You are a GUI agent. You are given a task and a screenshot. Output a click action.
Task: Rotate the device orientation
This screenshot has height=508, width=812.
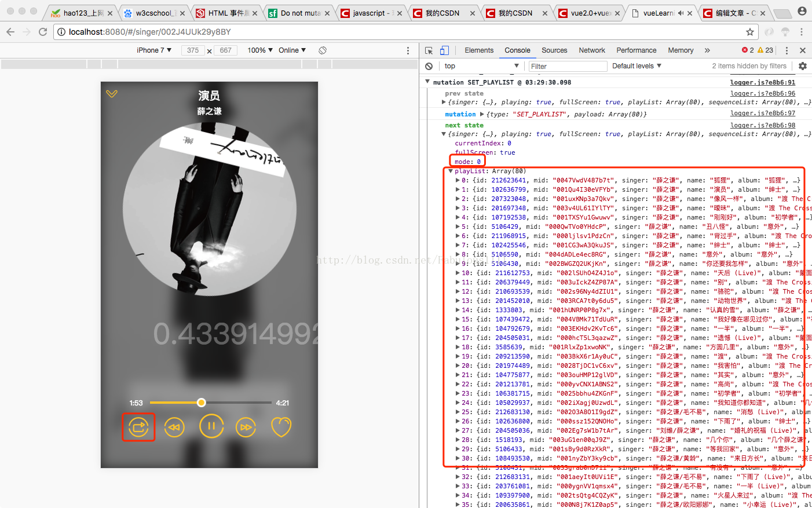[323, 50]
